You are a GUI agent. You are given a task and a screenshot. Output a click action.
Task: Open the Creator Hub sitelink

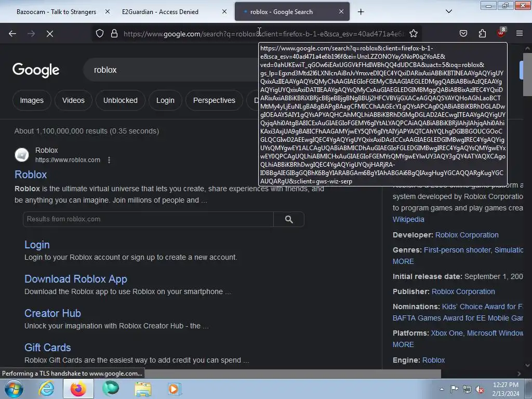click(x=52, y=313)
